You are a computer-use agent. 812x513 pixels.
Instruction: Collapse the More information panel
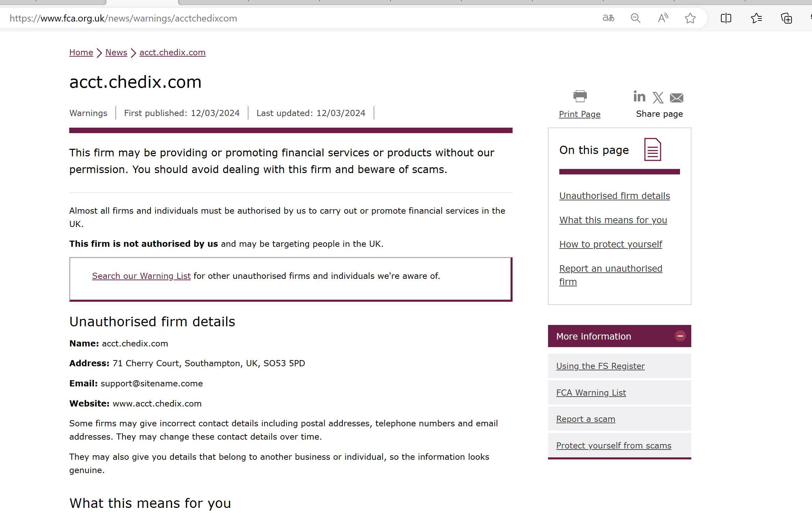[x=680, y=336]
